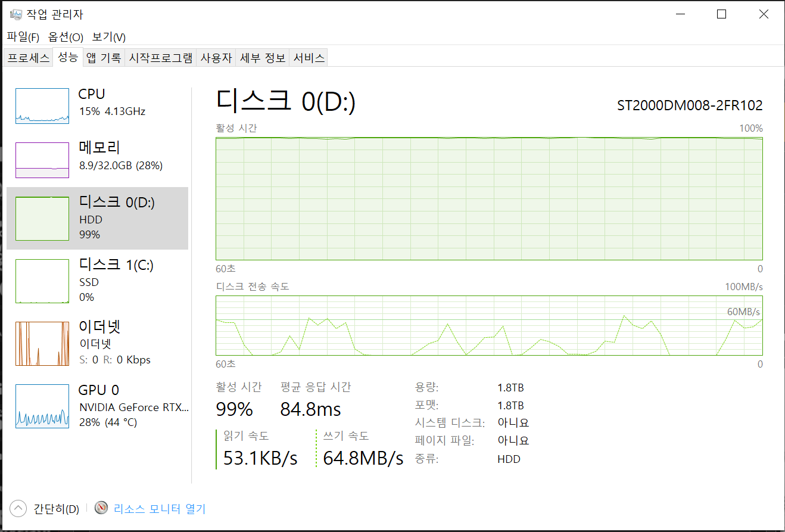Select the GPU 0 mini graph
The height and width of the screenshot is (532, 785).
pyautogui.click(x=42, y=406)
